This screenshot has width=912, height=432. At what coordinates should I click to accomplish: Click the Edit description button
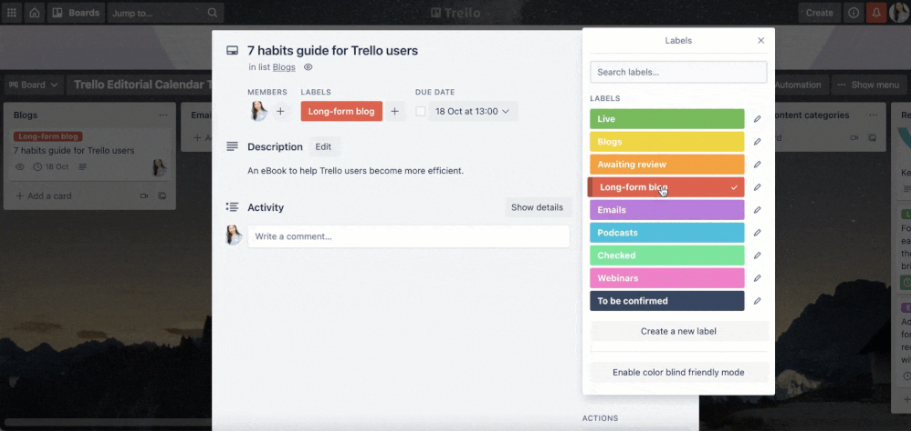coord(323,147)
